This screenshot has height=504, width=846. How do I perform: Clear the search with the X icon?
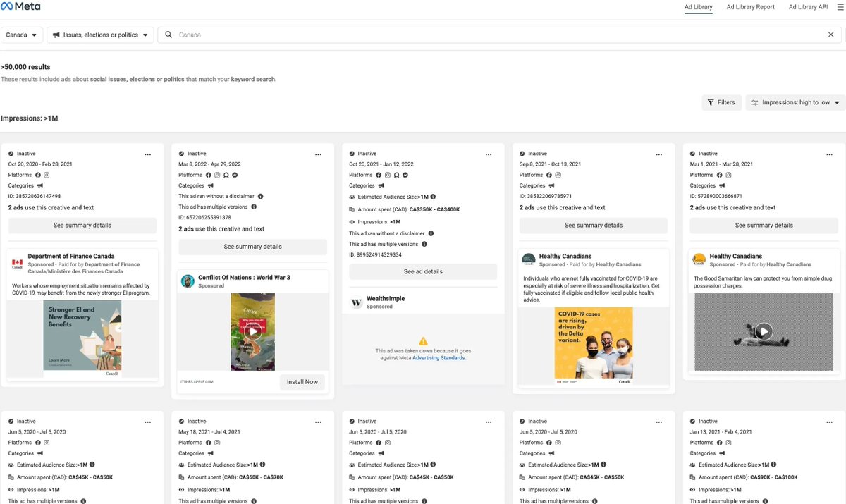coord(831,35)
